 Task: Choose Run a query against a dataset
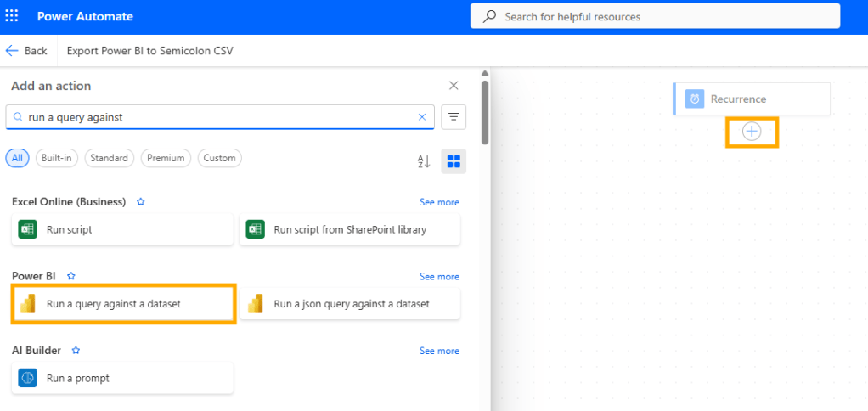[123, 304]
